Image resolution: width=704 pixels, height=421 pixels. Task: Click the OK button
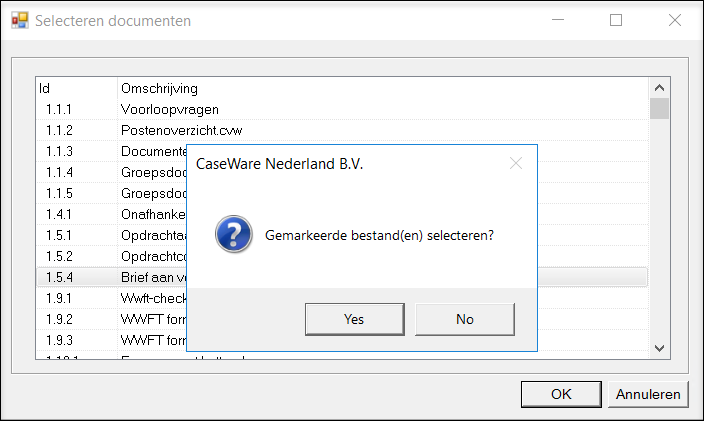pos(561,394)
